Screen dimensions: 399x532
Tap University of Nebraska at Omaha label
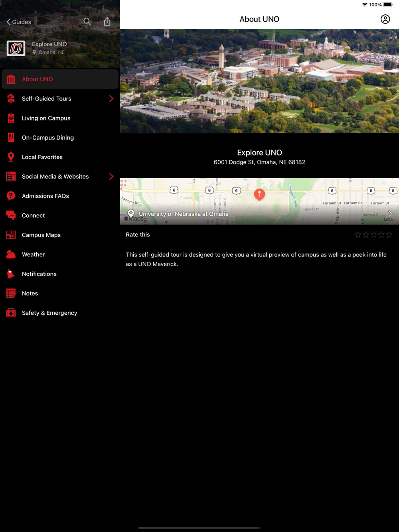[x=184, y=214]
